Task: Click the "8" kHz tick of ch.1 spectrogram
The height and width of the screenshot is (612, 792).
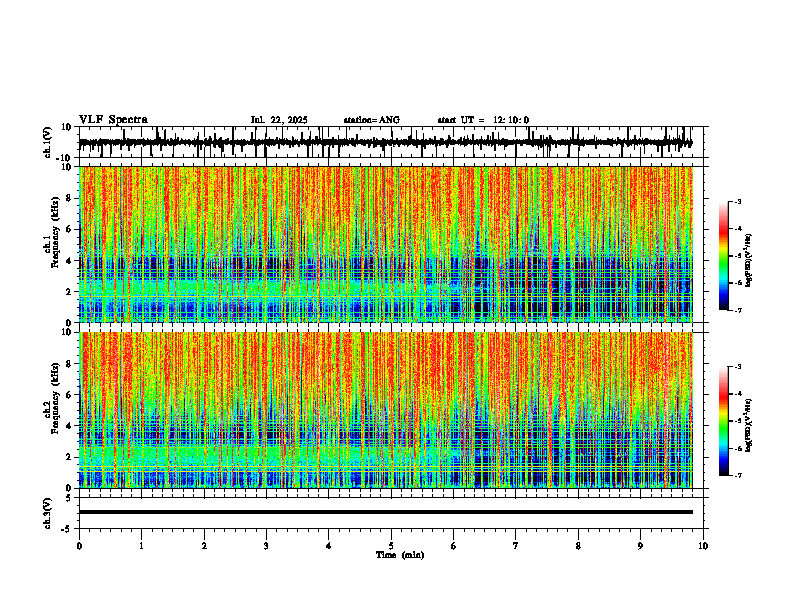Action: [70, 198]
